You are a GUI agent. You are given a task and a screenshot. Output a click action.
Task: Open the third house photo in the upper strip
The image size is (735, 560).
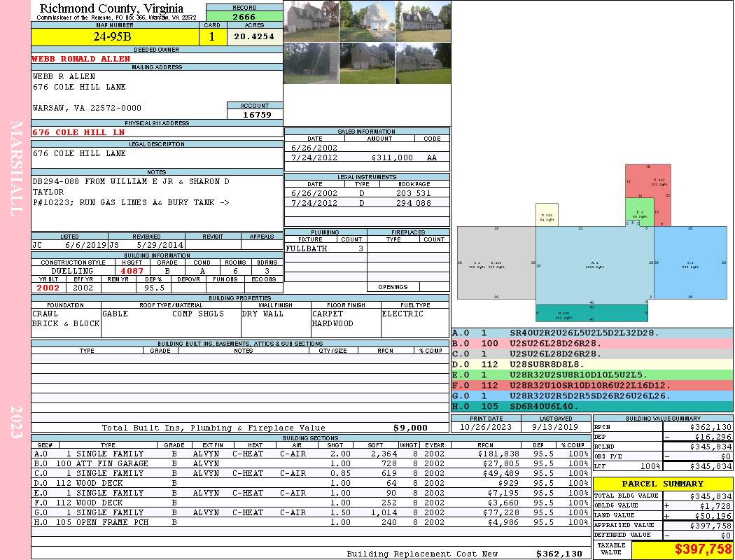click(423, 22)
